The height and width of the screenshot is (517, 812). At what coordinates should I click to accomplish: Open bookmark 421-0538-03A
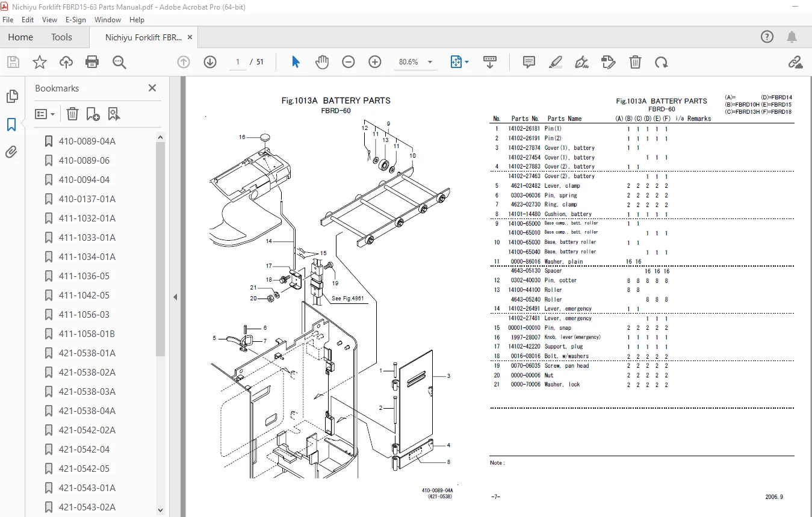click(87, 392)
